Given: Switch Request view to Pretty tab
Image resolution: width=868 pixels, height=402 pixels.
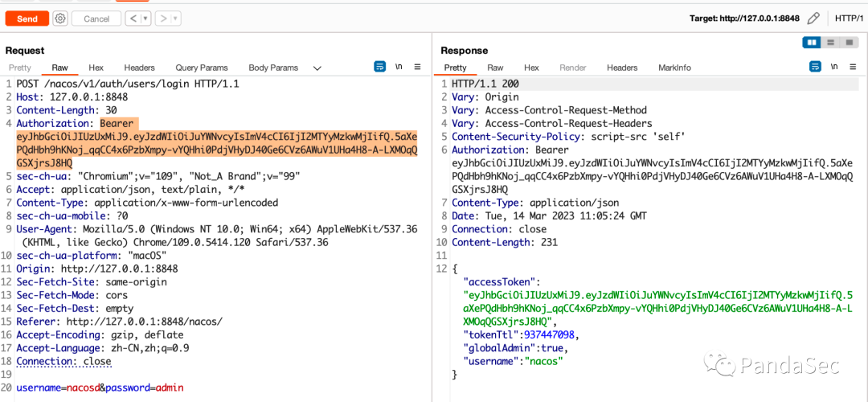Looking at the screenshot, I should pyautogui.click(x=20, y=68).
